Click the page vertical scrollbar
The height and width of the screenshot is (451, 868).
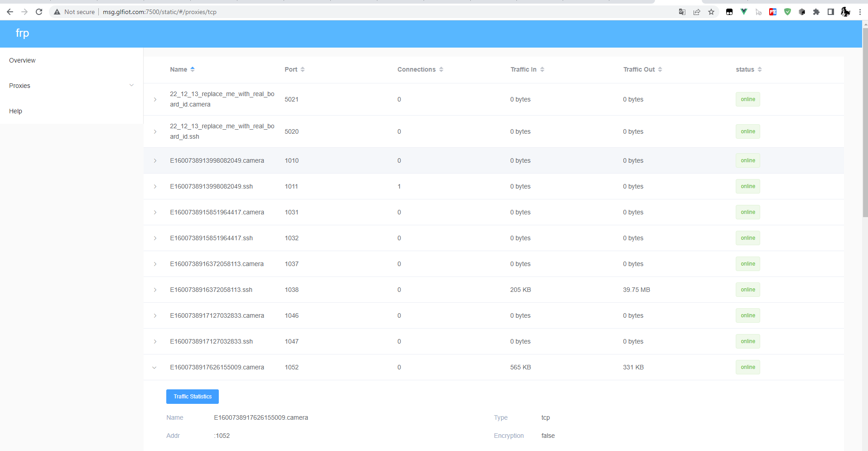tap(865, 136)
